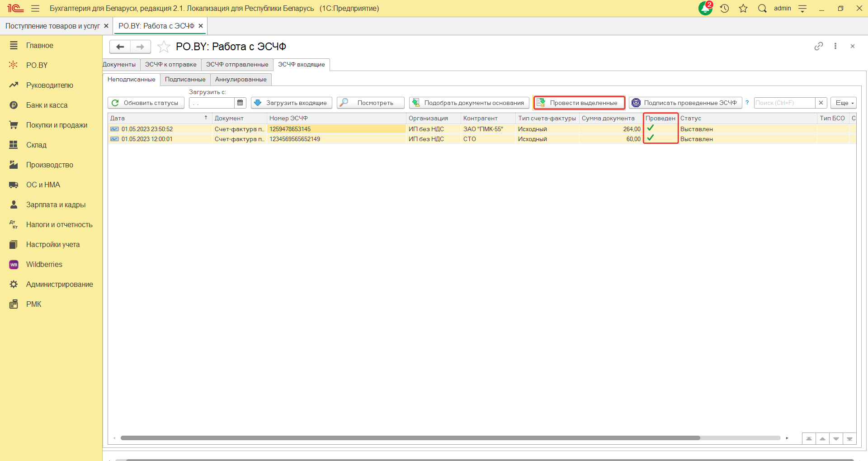Go back with the left arrow

[120, 47]
